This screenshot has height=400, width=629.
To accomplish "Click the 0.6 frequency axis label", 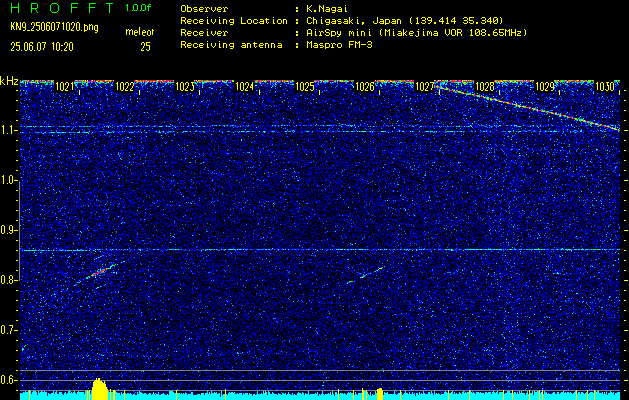I will tap(8, 380).
